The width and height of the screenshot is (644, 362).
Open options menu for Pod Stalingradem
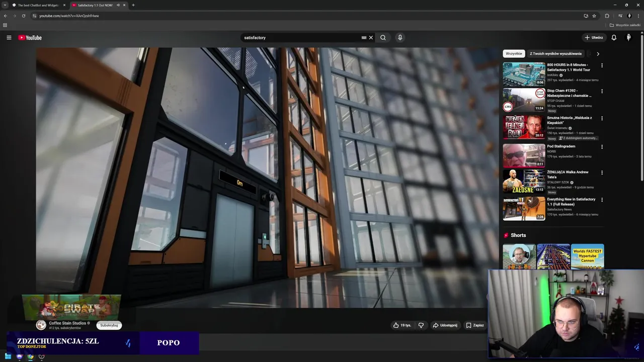click(602, 147)
